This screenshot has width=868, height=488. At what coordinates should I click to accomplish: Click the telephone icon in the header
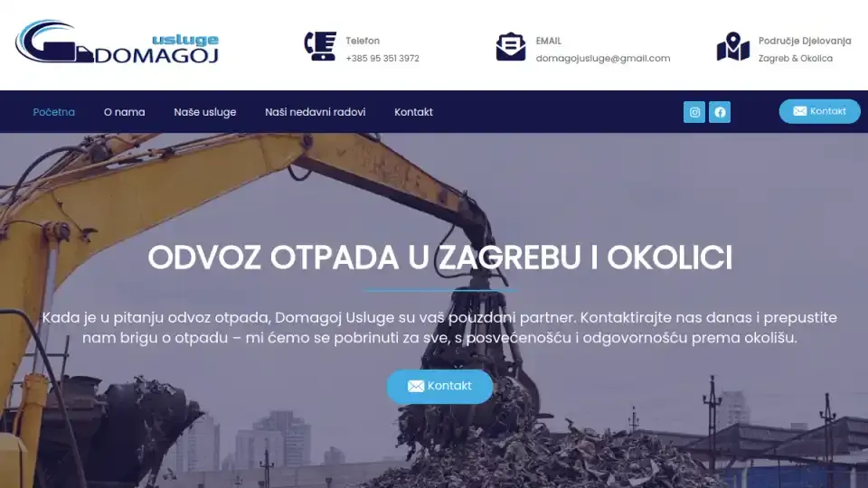[320, 46]
